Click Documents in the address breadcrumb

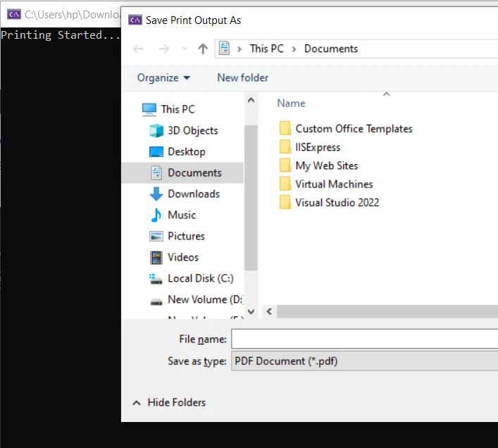tap(331, 49)
